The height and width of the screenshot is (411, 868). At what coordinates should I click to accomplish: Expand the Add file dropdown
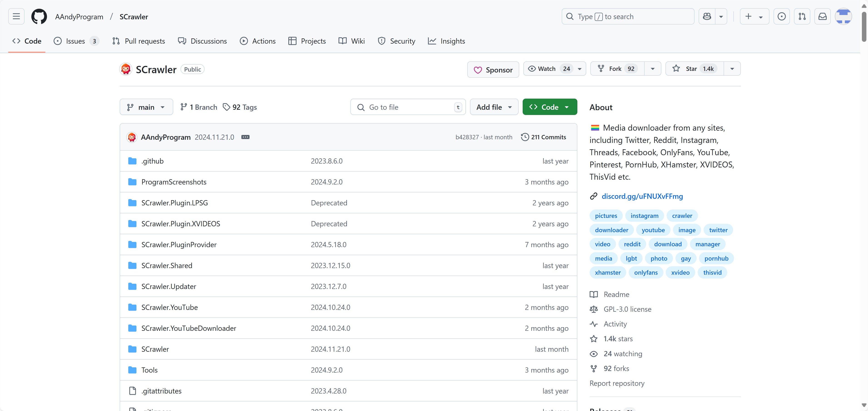[494, 107]
